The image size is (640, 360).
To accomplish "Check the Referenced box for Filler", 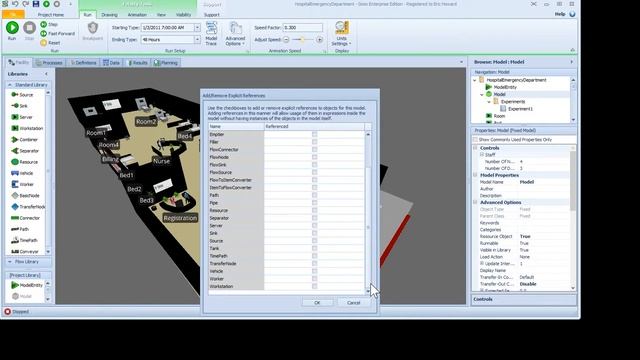I will tap(314, 142).
